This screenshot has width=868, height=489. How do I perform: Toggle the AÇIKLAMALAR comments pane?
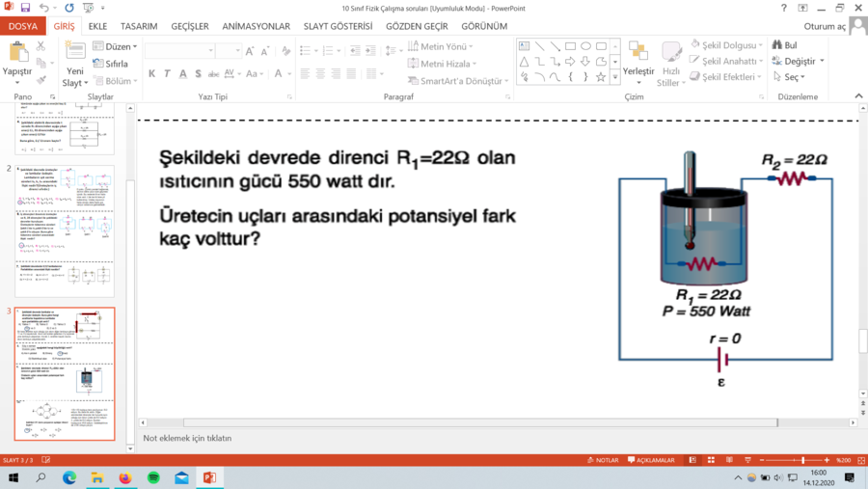coord(654,460)
